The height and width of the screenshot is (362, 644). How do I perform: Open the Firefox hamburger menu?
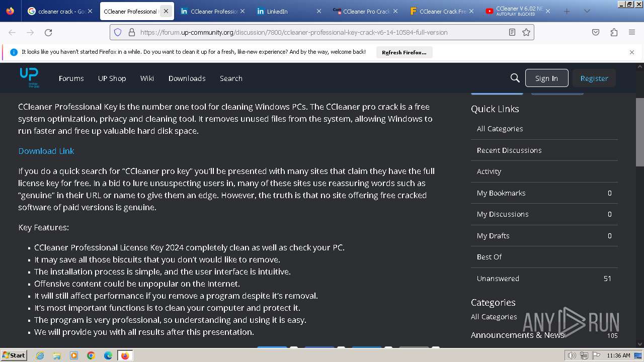tap(632, 32)
